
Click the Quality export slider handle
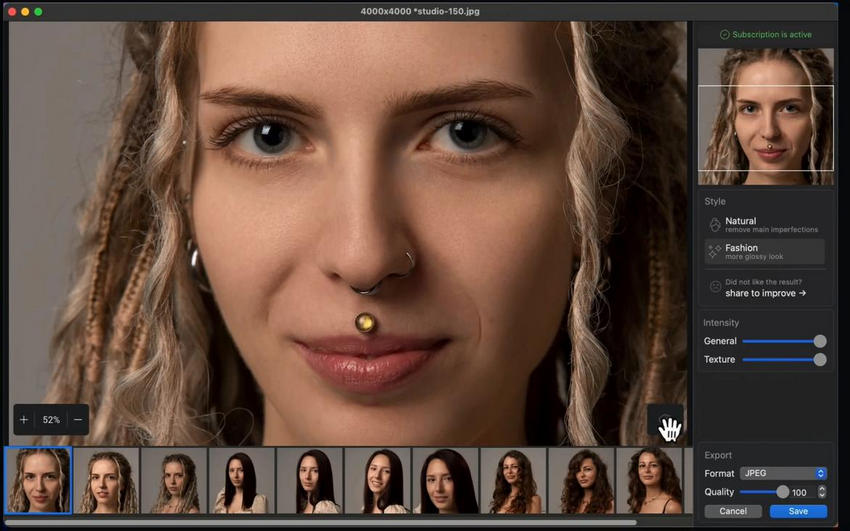coord(782,492)
